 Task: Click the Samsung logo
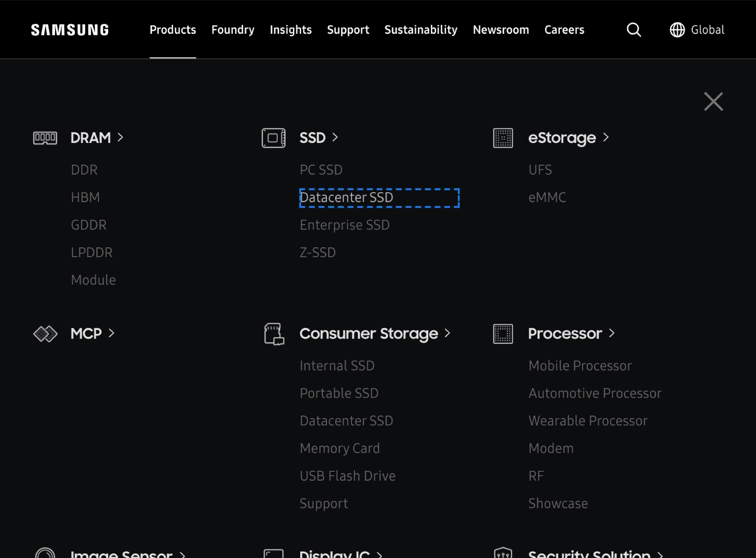pyautogui.click(x=70, y=30)
